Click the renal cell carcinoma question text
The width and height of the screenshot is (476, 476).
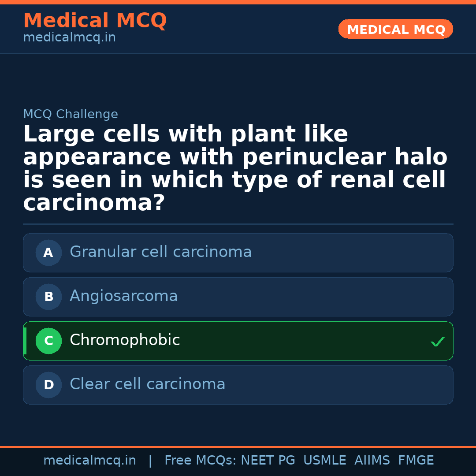[x=234, y=168]
